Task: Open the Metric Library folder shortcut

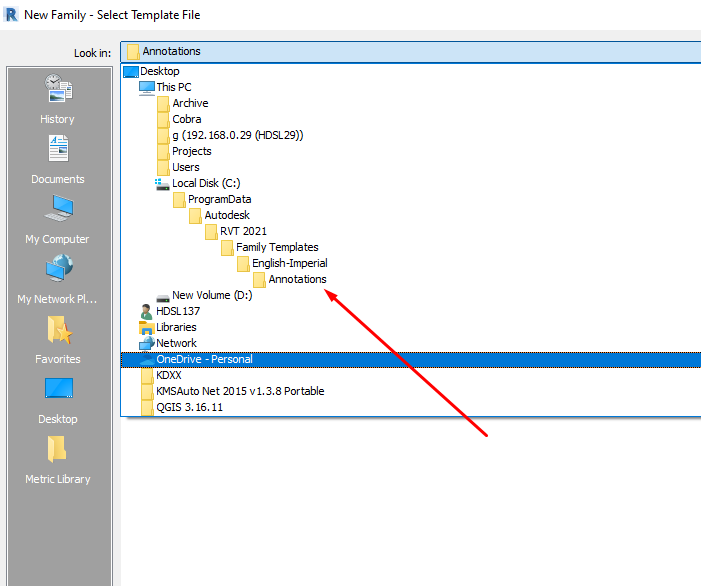Action: click(x=58, y=460)
